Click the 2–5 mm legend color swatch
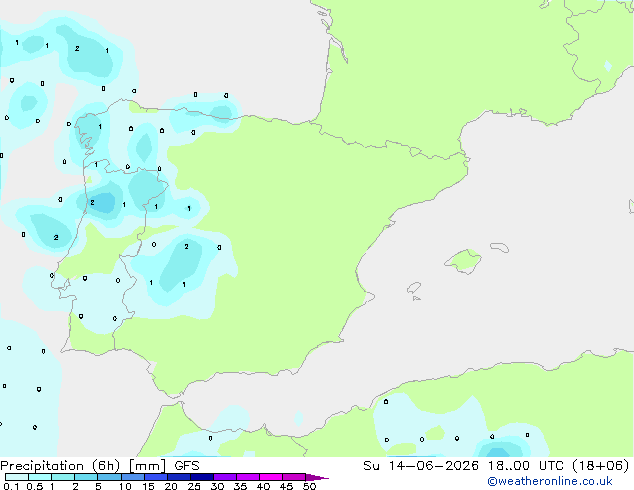This screenshot has height=490, width=634. 86,477
